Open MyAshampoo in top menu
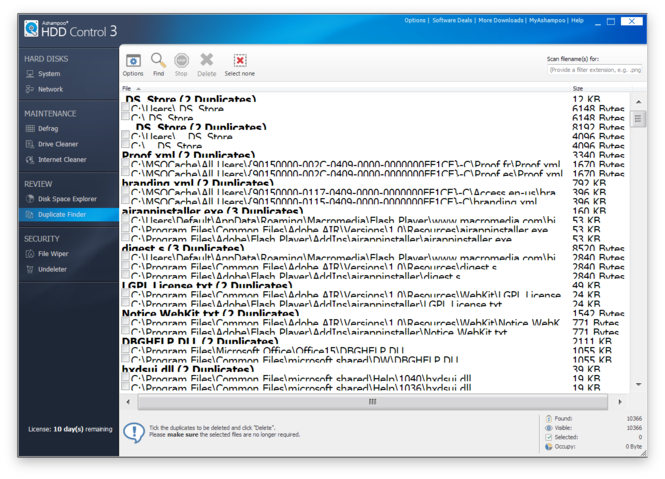 [x=547, y=20]
